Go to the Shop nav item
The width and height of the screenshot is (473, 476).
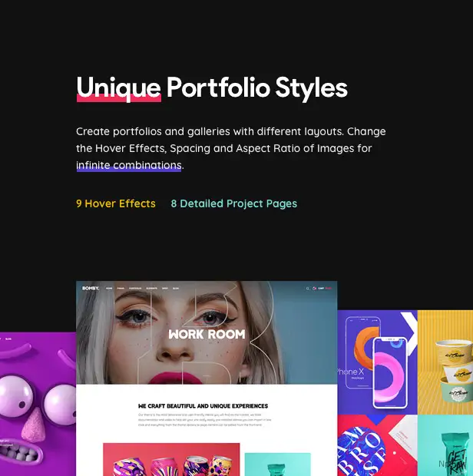point(165,289)
